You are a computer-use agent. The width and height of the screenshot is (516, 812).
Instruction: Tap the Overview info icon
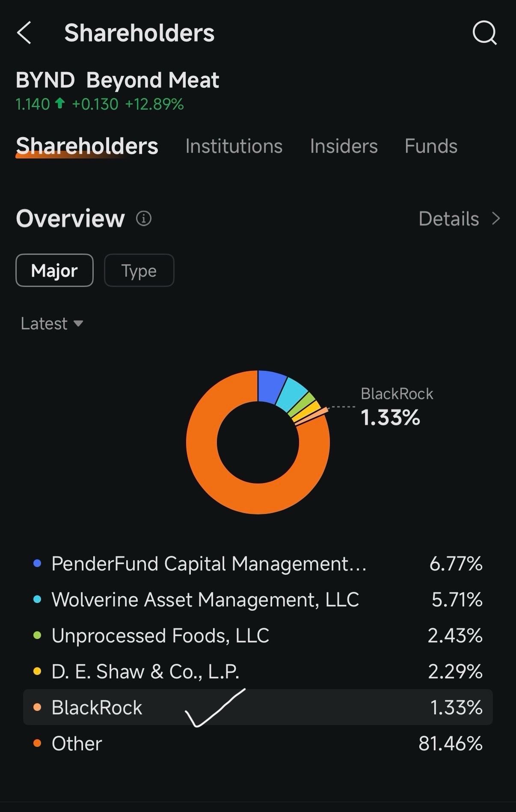pyautogui.click(x=144, y=218)
